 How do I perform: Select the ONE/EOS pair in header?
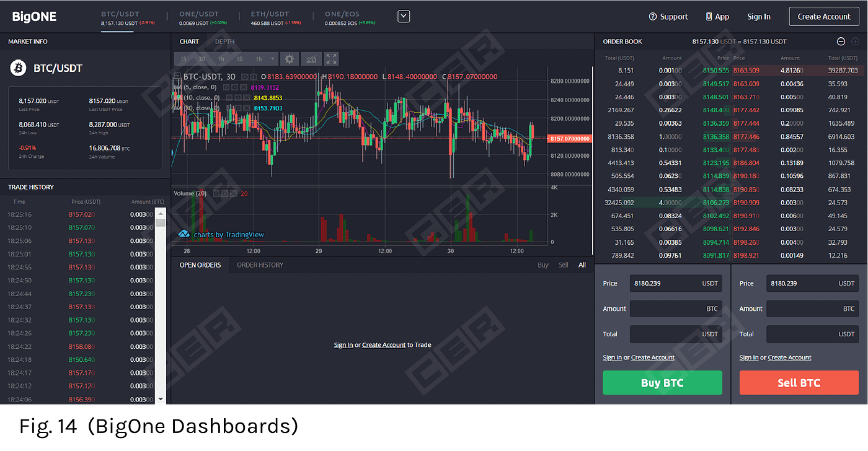(x=350, y=18)
